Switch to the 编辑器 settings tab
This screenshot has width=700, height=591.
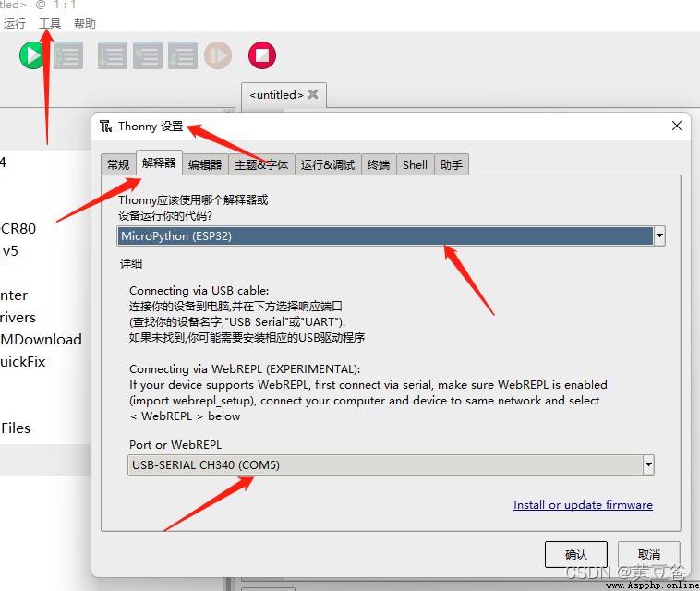pos(205,164)
